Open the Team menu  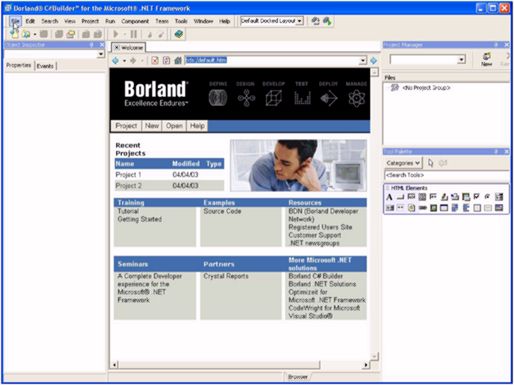point(162,21)
